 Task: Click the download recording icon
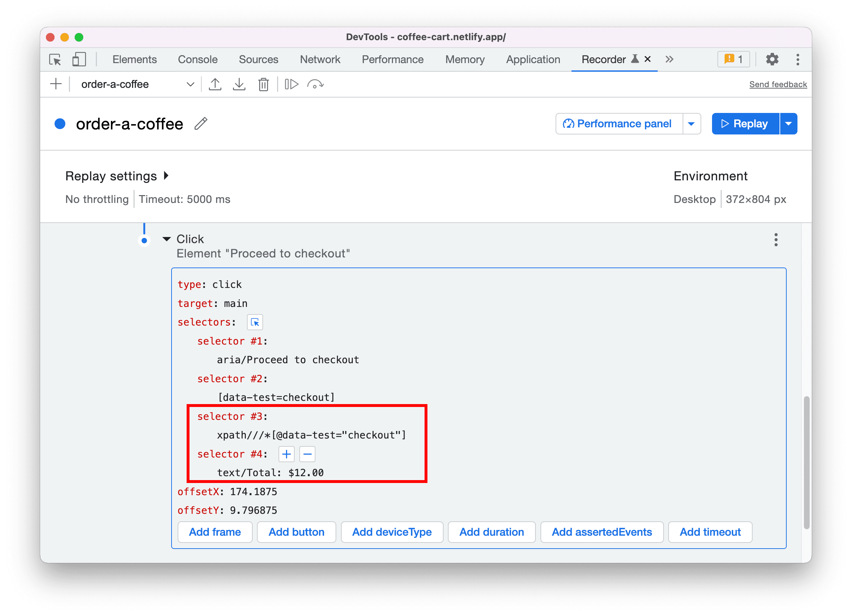pos(239,84)
